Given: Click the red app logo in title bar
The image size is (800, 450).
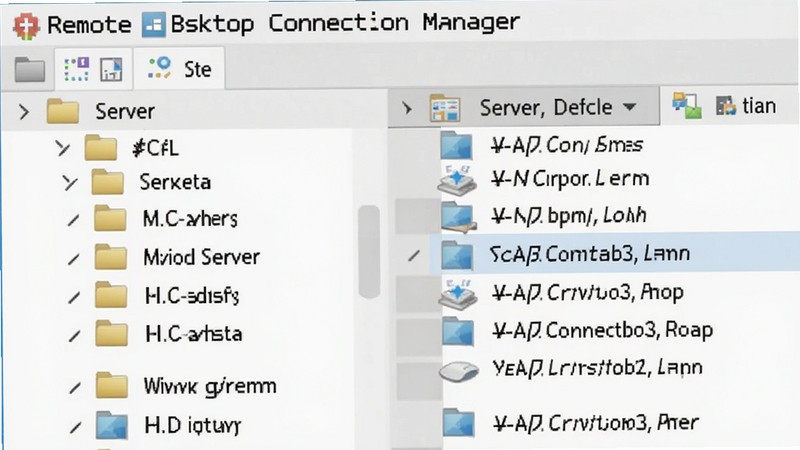Looking at the screenshot, I should tap(26, 24).
